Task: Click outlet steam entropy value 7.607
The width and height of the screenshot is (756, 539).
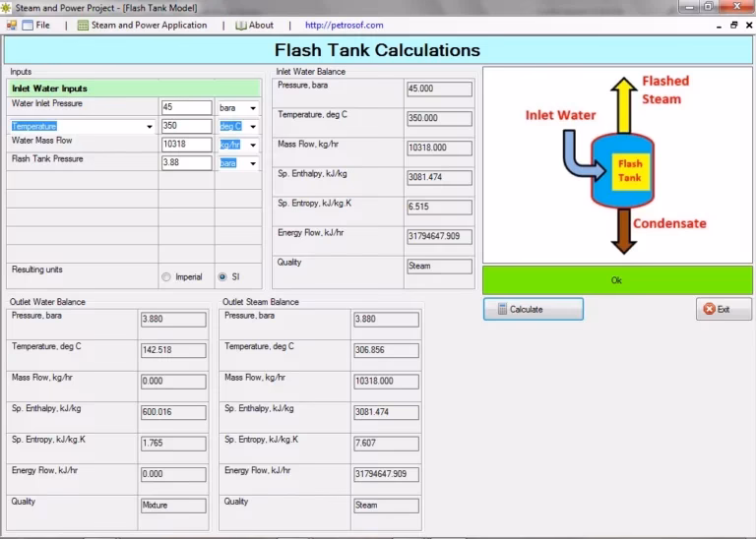Action: point(386,444)
